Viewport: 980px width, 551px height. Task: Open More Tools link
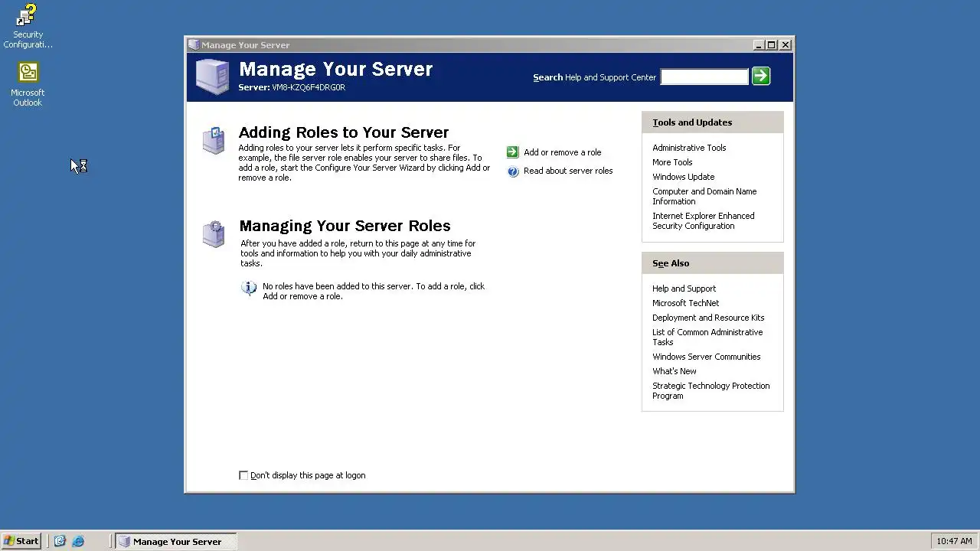[672, 162]
